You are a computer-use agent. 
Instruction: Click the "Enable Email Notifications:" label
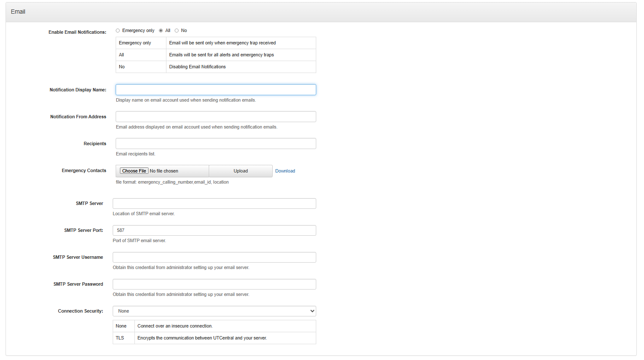77,32
